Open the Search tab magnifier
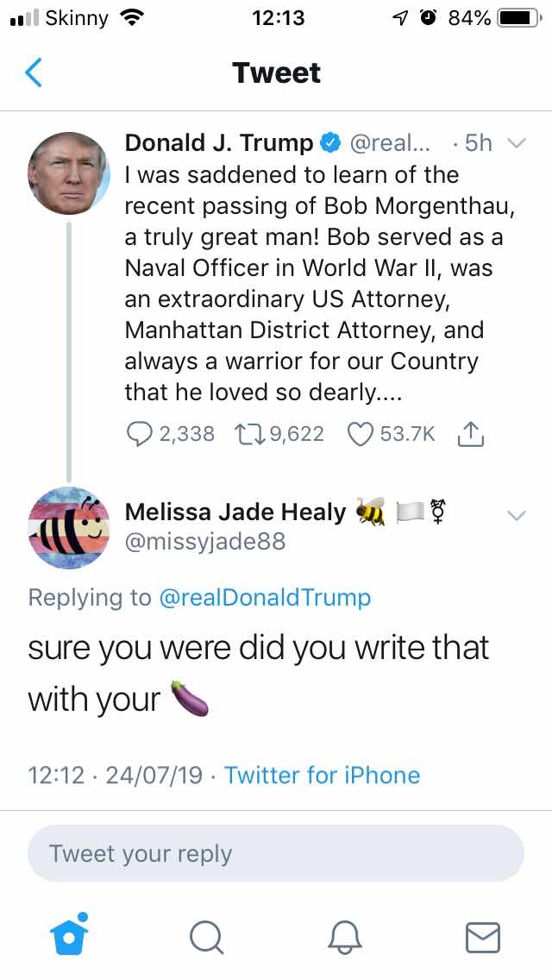Image resolution: width=552 pixels, height=980 pixels. [207, 936]
